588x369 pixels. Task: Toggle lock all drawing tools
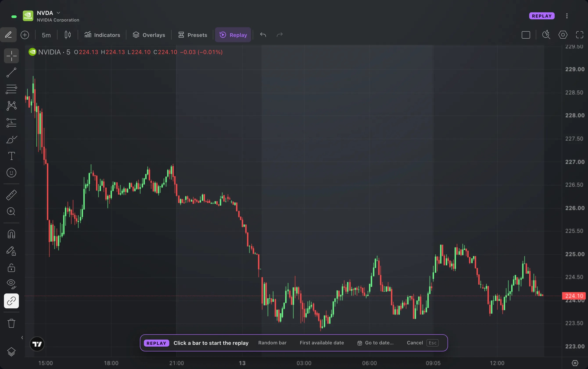click(x=11, y=268)
